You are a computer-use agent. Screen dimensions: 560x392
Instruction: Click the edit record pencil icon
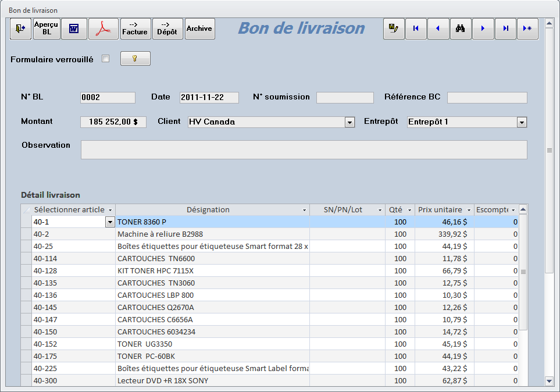tap(394, 28)
